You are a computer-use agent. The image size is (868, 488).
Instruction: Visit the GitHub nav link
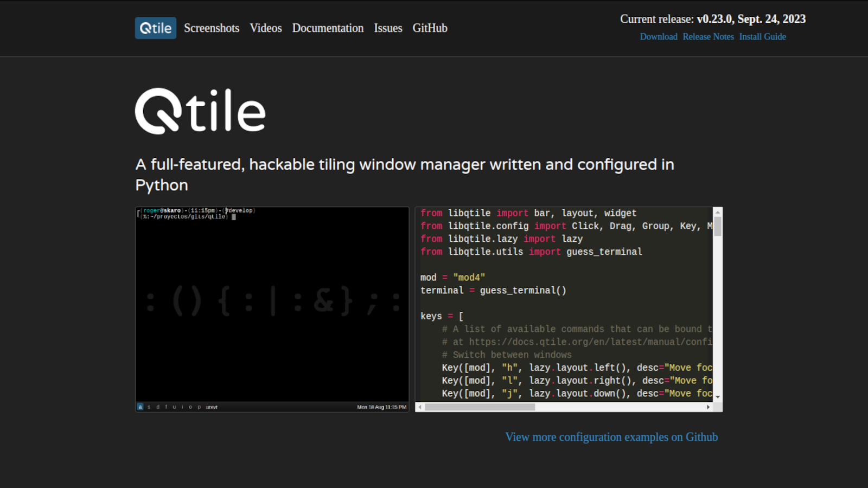click(x=430, y=28)
